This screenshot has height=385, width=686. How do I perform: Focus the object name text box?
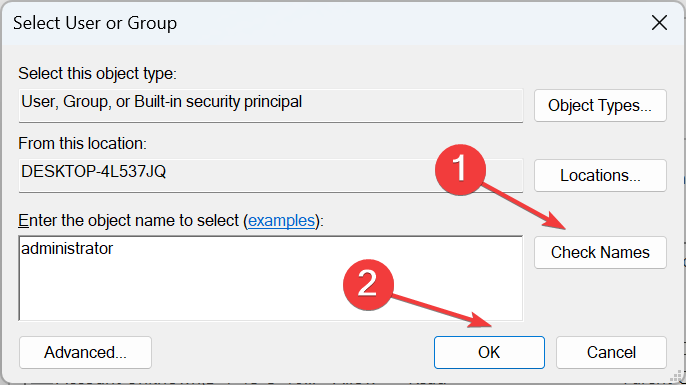coord(270,278)
